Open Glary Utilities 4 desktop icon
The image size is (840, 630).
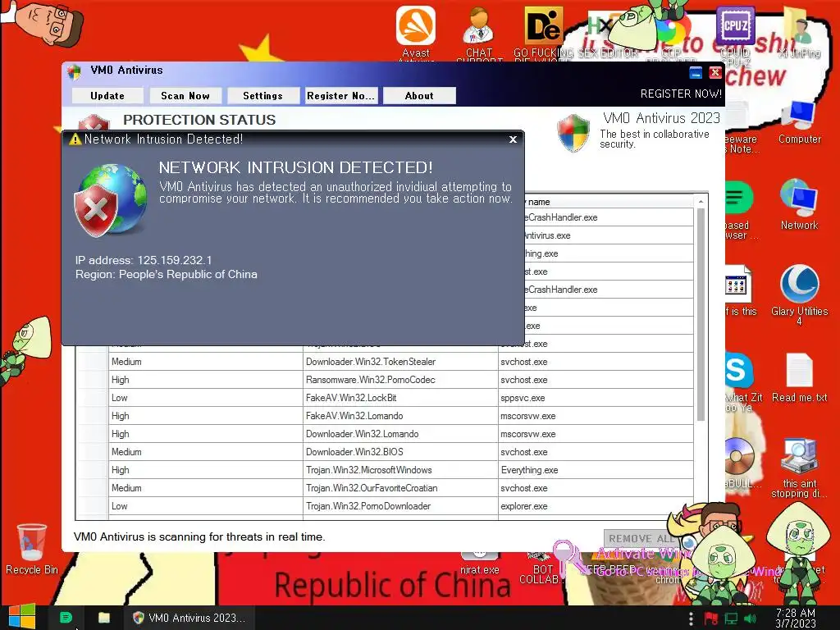pos(799,294)
